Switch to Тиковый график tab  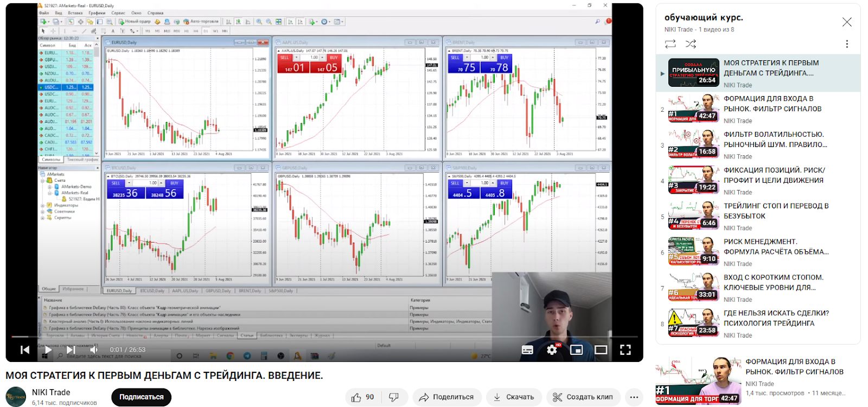[82, 160]
